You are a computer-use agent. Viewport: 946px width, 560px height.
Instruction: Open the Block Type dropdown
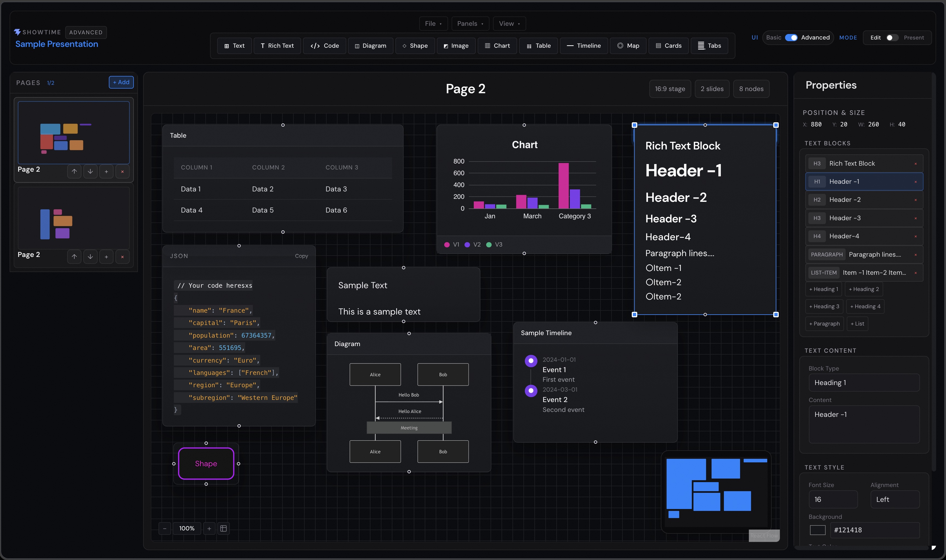[864, 383]
